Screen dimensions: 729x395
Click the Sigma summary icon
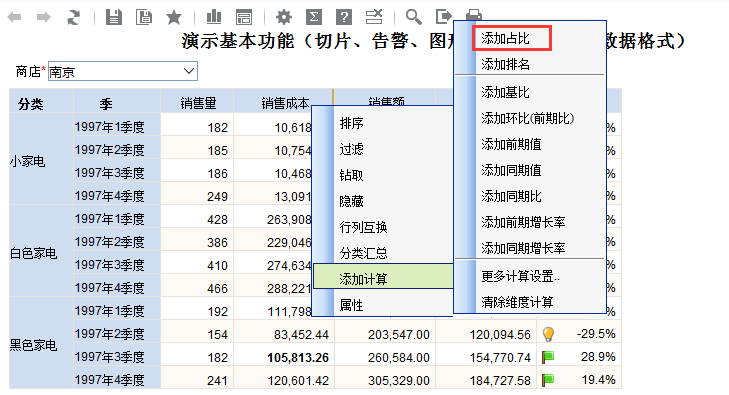point(314,18)
